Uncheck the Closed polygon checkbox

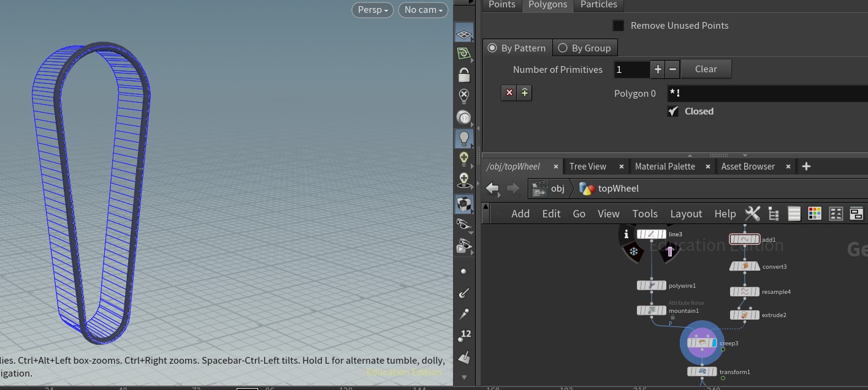(673, 111)
